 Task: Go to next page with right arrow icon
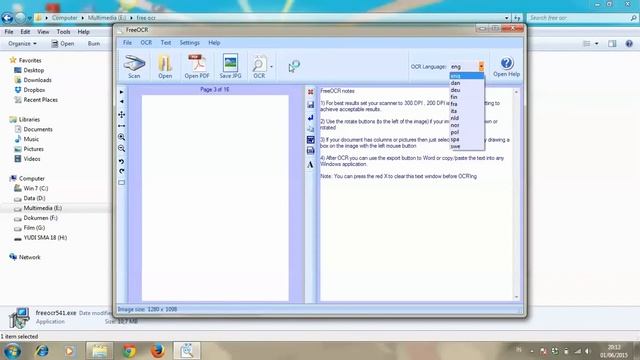(x=122, y=92)
